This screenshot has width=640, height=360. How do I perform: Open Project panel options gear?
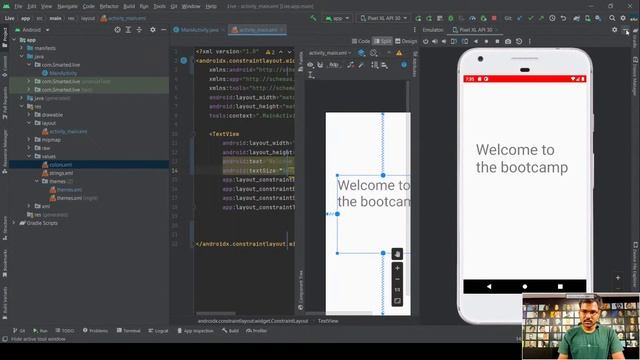pos(153,30)
